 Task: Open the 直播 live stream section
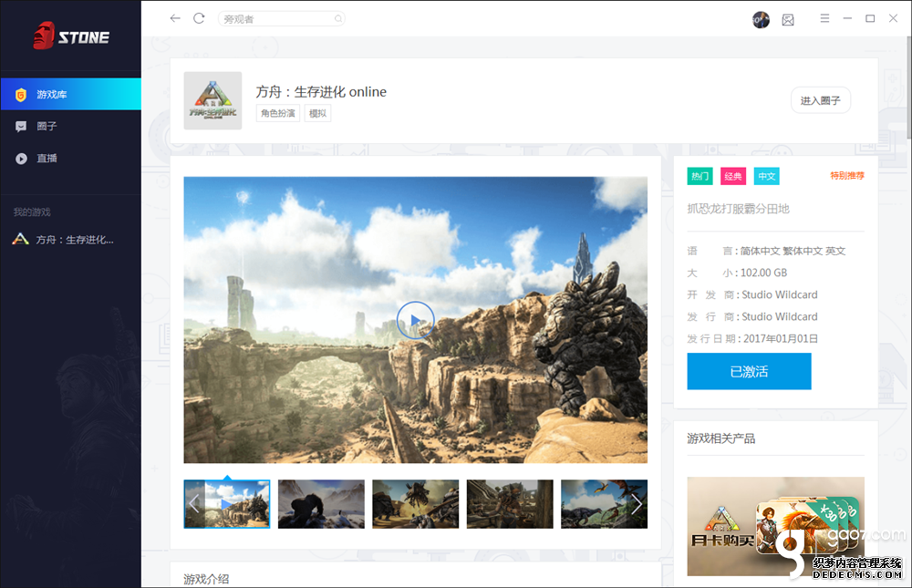click(70, 159)
